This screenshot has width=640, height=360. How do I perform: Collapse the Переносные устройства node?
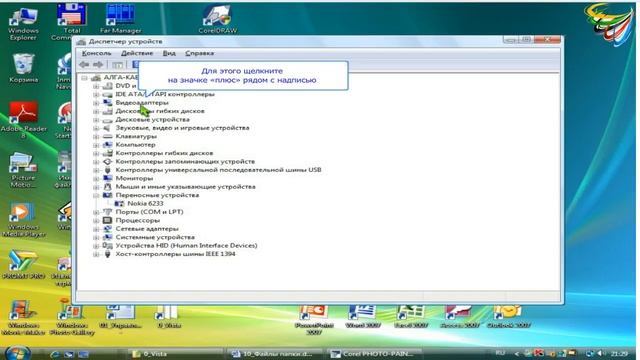96,195
